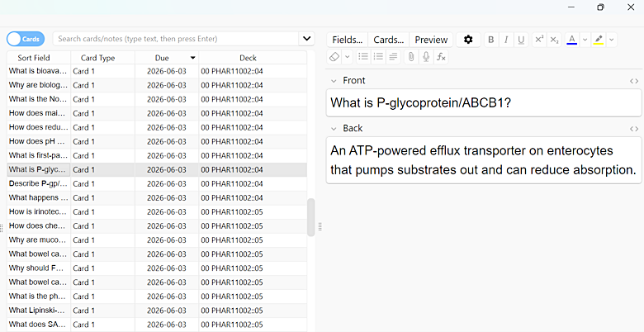The image size is (644, 332).
Task: Apply superscript formatting
Action: [539, 40]
